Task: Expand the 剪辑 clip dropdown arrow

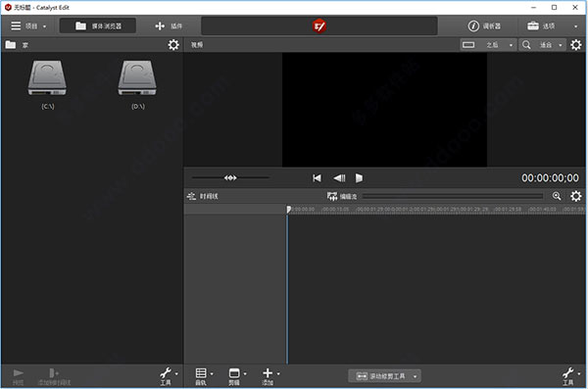Action: click(245, 373)
